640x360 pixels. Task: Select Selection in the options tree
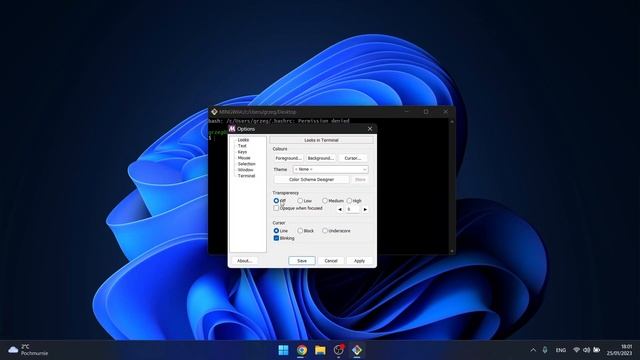247,164
